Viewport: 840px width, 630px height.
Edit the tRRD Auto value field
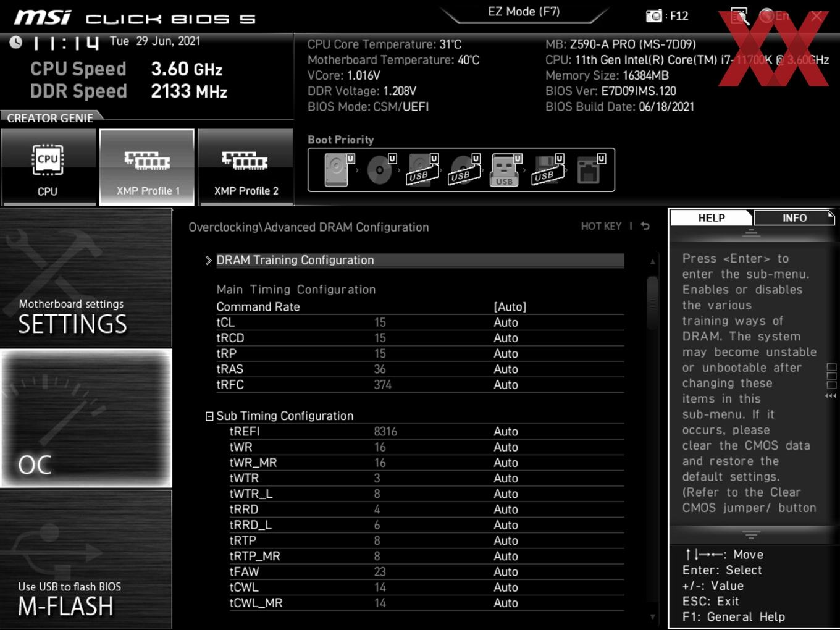pos(506,510)
